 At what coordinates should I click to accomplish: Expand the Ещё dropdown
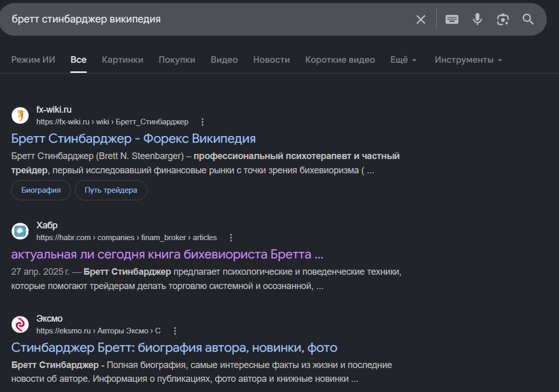(x=403, y=60)
